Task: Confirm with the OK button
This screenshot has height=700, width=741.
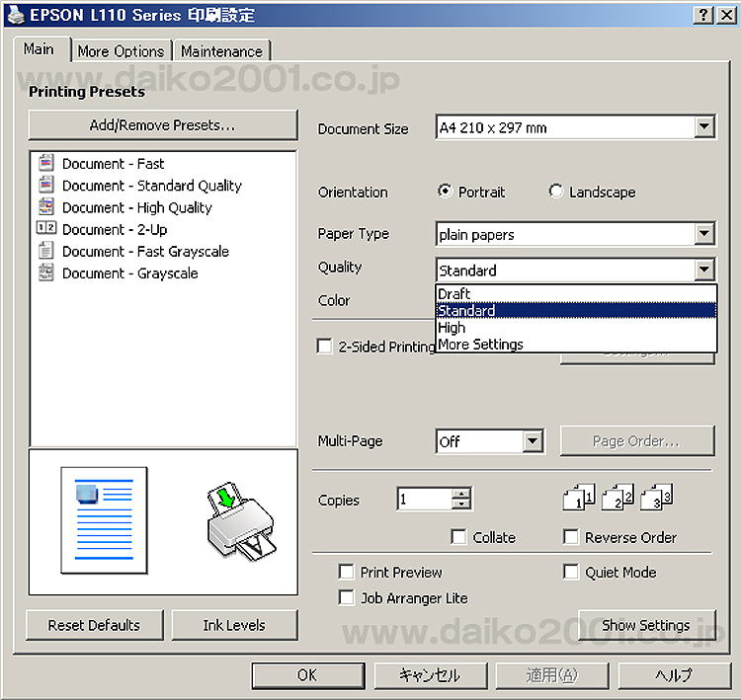Action: (307, 675)
